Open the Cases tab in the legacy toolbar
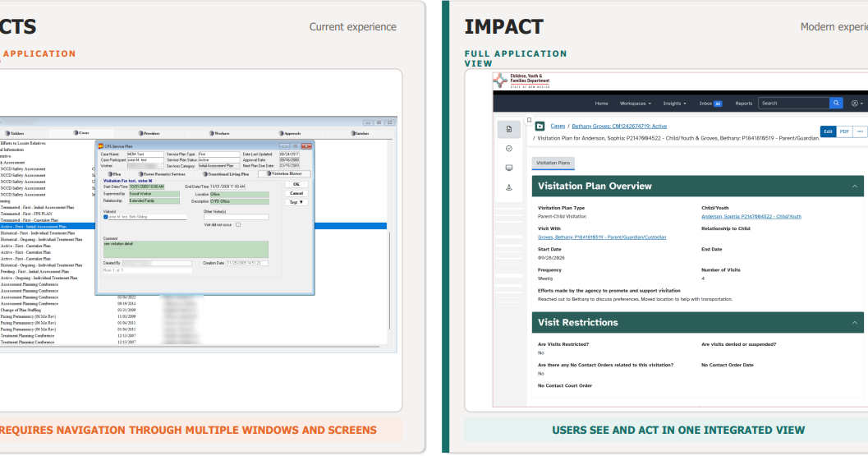The image size is (868, 456). click(x=80, y=133)
